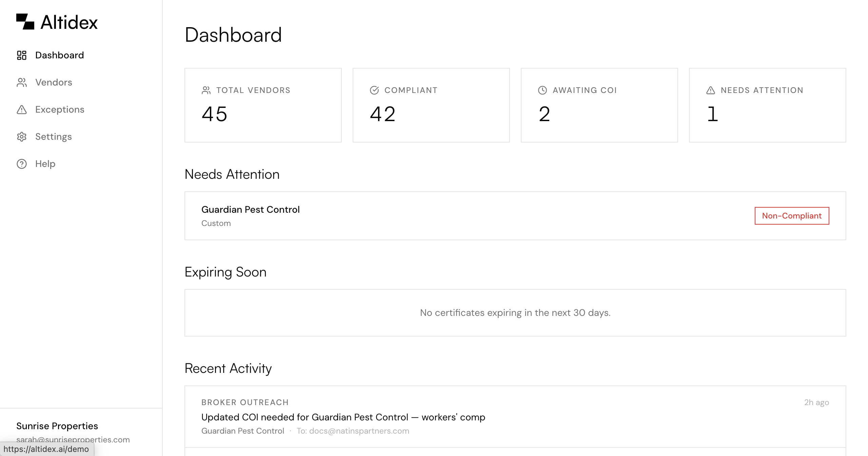Click the Help question mark icon
This screenshot has height=456, width=868.
click(x=22, y=164)
